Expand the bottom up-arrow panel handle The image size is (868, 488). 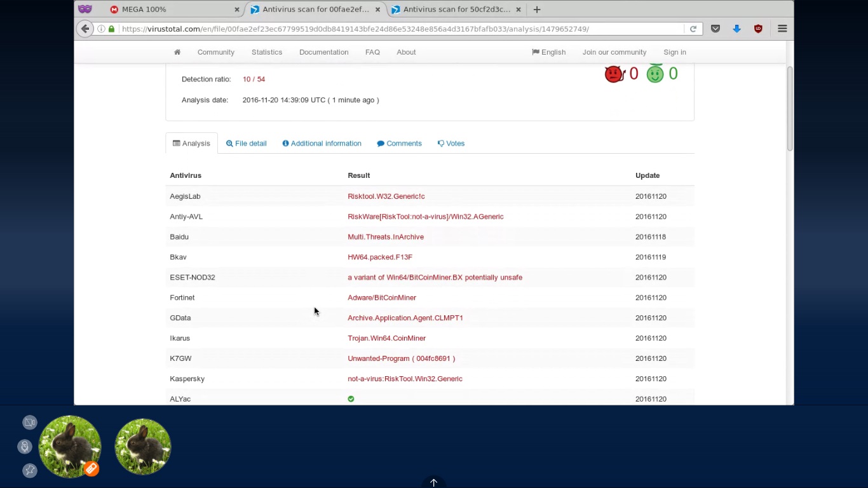tap(433, 482)
